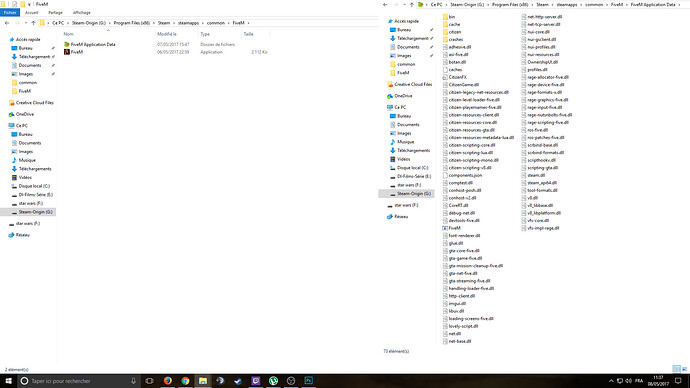Launch Chrome from the taskbar
The width and height of the screenshot is (690, 388).
(x=185, y=381)
